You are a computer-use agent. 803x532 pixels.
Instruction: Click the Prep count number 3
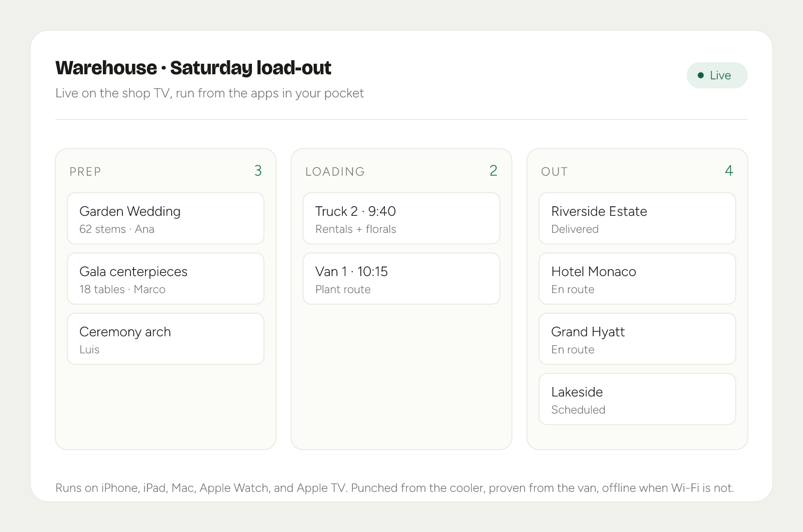258,171
